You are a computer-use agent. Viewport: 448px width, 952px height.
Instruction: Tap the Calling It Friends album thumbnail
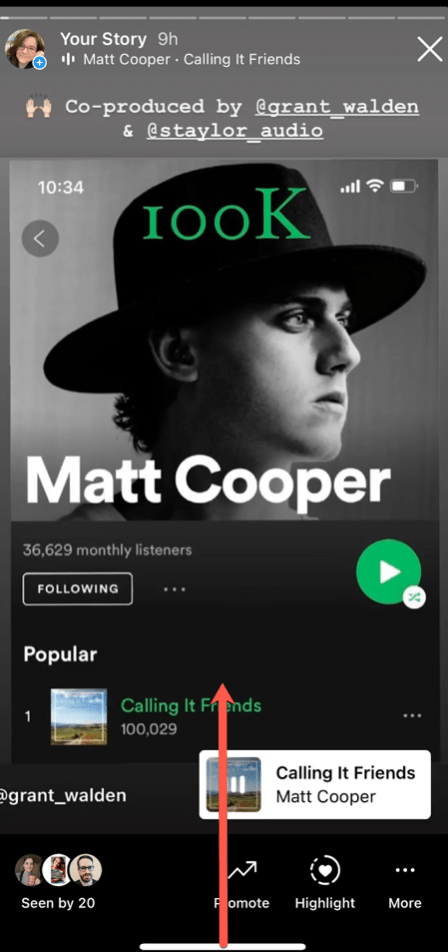click(79, 716)
